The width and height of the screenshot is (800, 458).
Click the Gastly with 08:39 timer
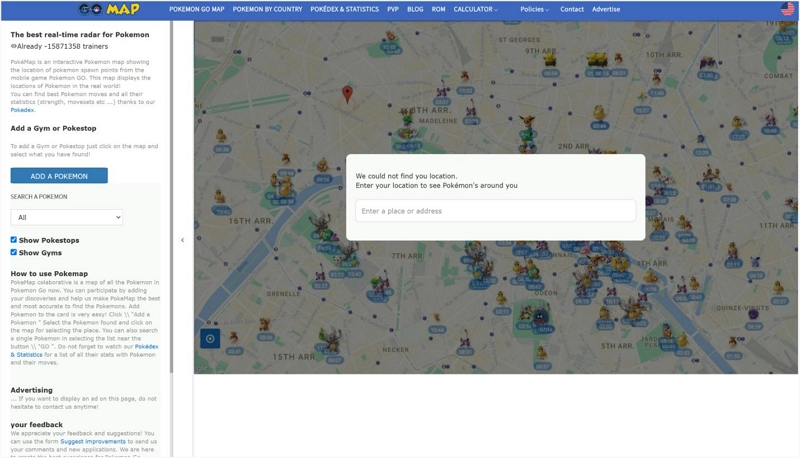pos(754,314)
